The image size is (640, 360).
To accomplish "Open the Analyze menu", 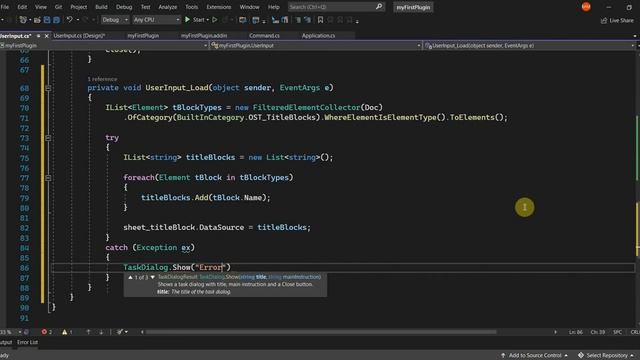I will [x=167, y=7].
